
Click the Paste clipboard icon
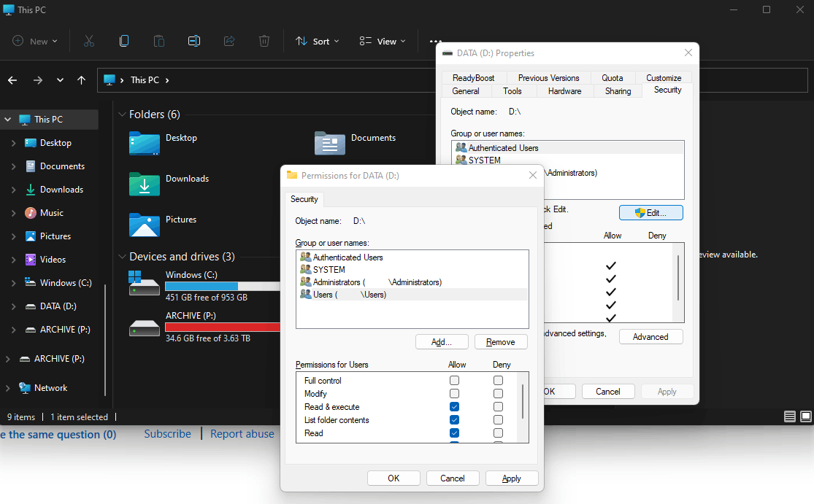pyautogui.click(x=159, y=41)
